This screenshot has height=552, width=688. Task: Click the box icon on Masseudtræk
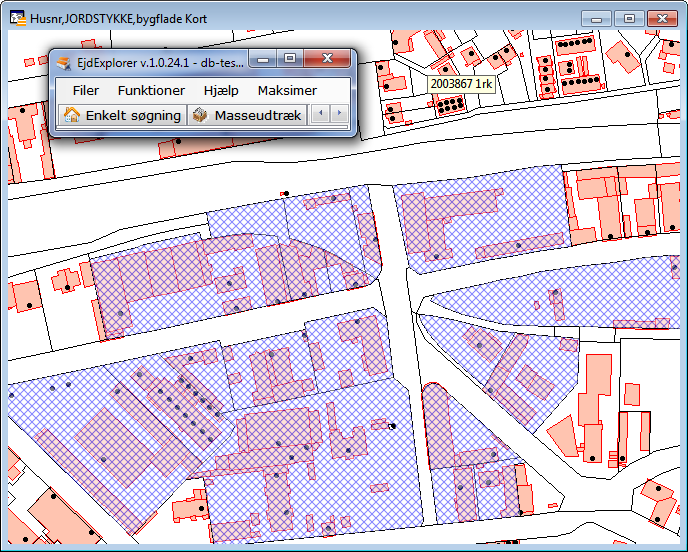click(200, 115)
